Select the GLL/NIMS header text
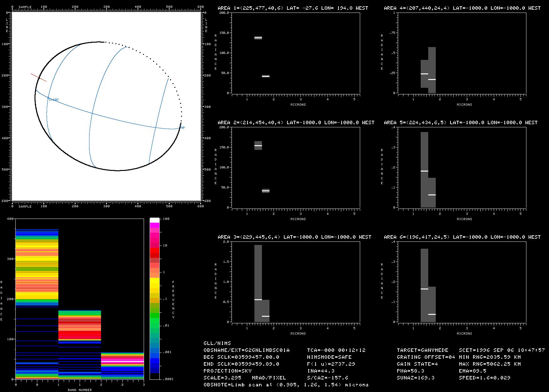Image resolution: width=549 pixels, height=392 pixels. (217, 343)
